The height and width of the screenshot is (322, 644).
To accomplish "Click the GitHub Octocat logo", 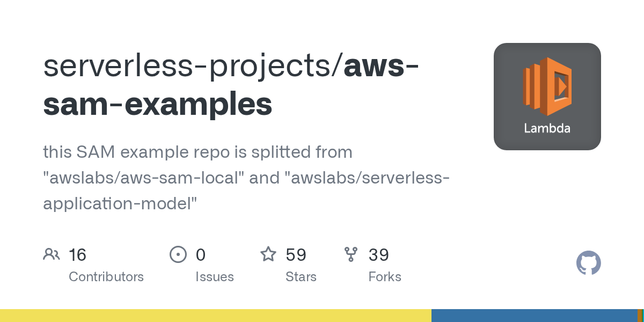I will point(588,263).
